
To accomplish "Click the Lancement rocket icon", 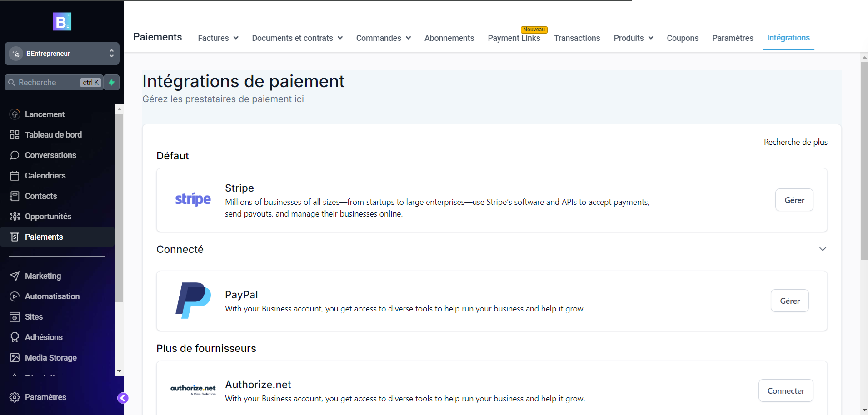I will tap(15, 114).
